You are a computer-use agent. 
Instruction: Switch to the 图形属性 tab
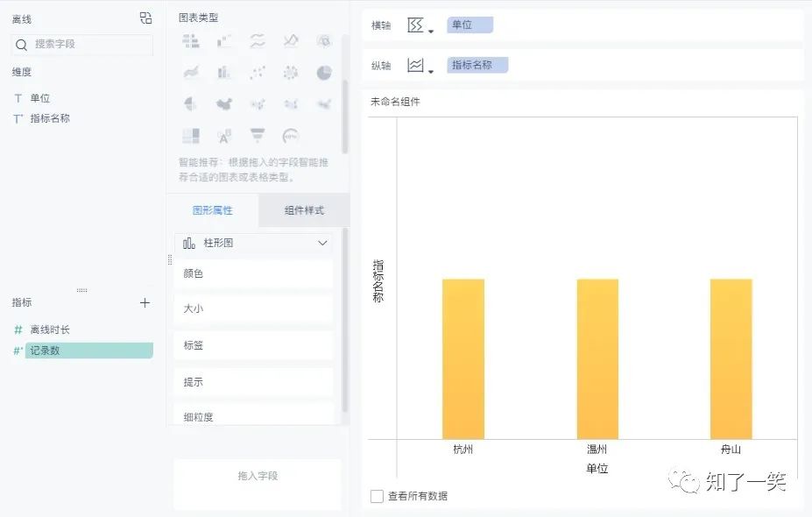coord(212,210)
